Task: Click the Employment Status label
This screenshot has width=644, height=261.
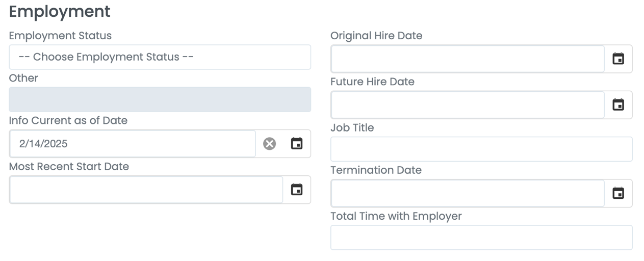Action: [x=60, y=36]
